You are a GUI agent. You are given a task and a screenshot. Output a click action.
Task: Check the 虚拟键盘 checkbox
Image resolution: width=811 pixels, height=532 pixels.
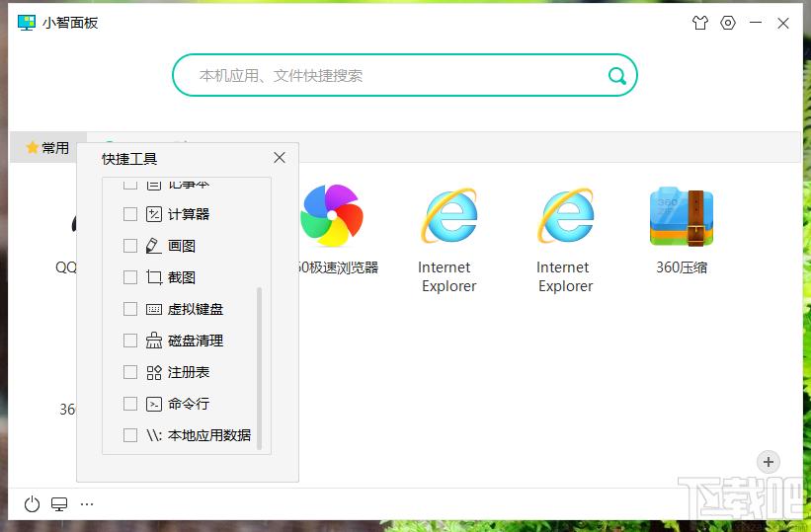[x=130, y=309]
